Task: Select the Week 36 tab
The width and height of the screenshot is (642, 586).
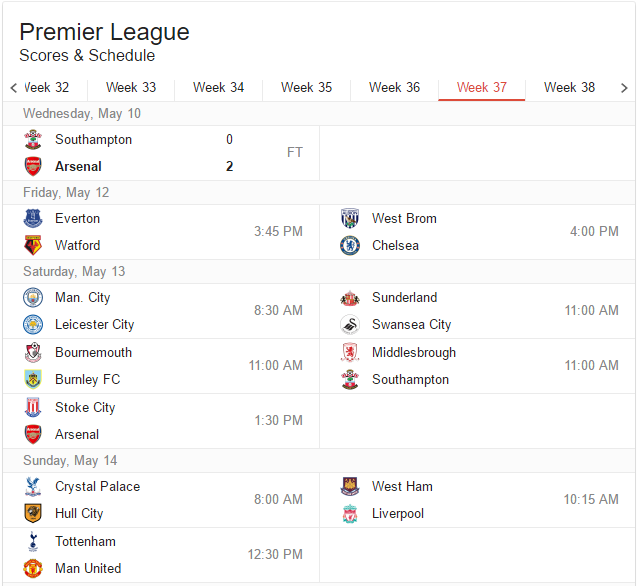Action: 394,88
